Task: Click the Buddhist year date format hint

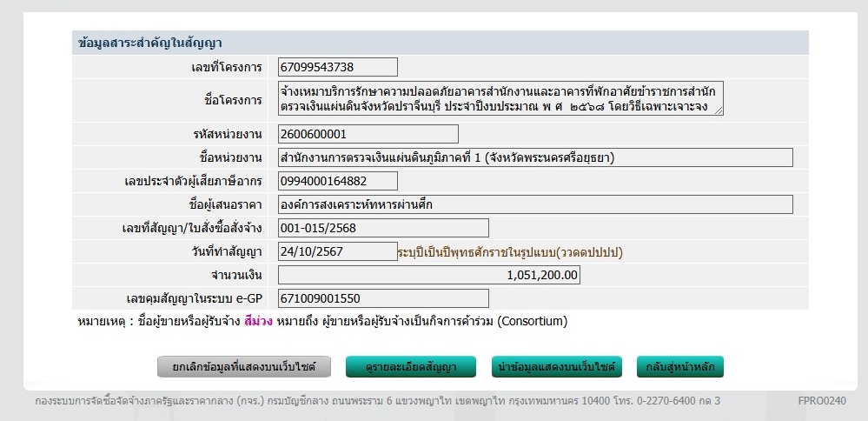Action: pyautogui.click(x=510, y=252)
